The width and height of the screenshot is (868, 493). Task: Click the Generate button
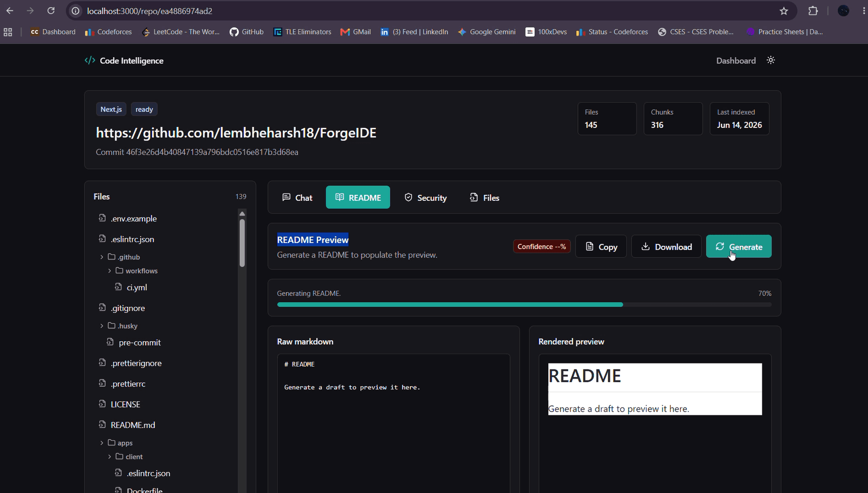click(x=739, y=246)
